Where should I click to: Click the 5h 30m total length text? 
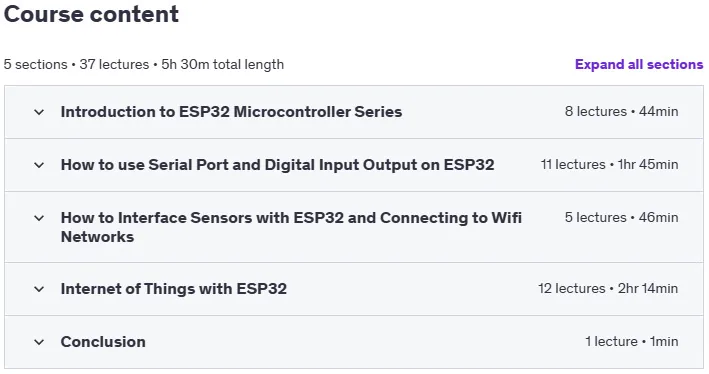tap(222, 64)
